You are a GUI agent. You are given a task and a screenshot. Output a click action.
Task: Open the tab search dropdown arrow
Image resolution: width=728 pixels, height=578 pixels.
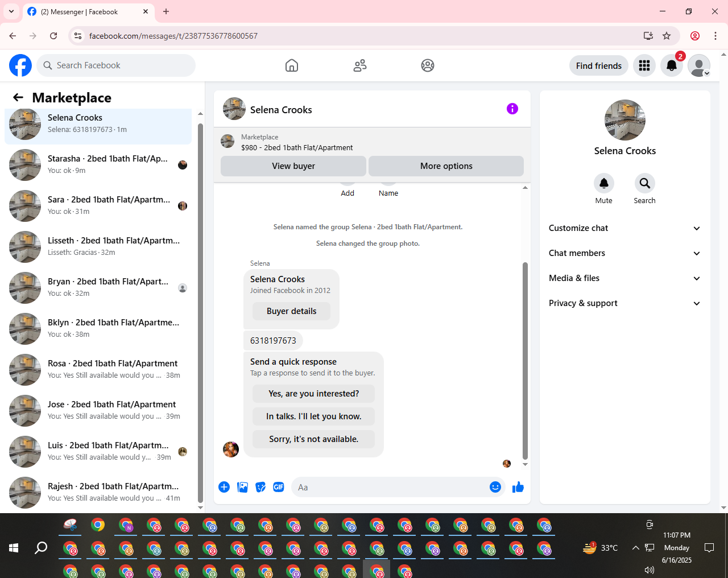pyautogui.click(x=11, y=11)
